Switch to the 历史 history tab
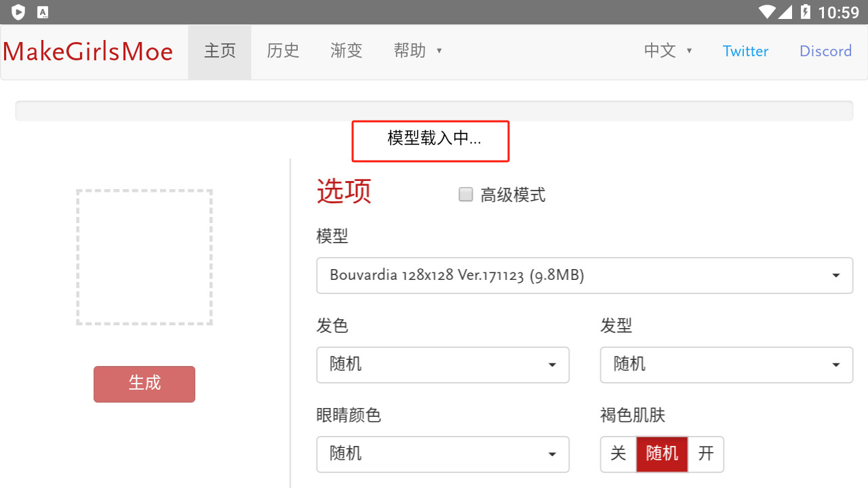Screen dimensions: 868x488 (x=283, y=52)
